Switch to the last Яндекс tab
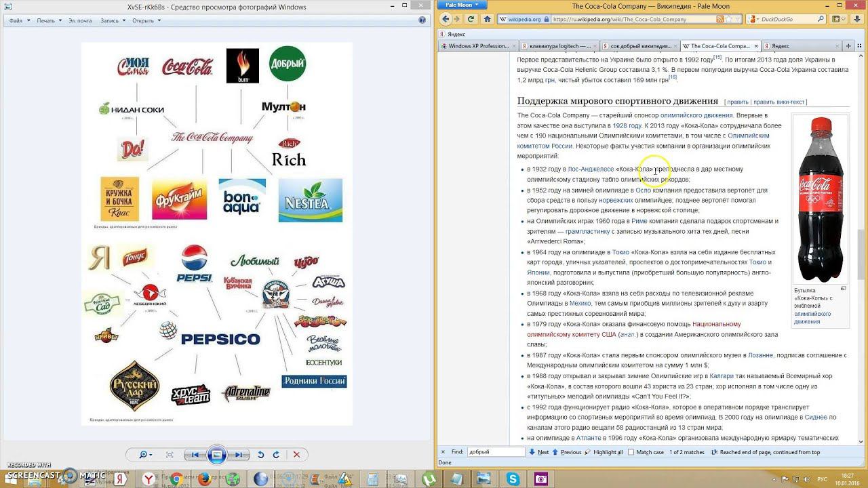This screenshot has width=868, height=488. 800,46
